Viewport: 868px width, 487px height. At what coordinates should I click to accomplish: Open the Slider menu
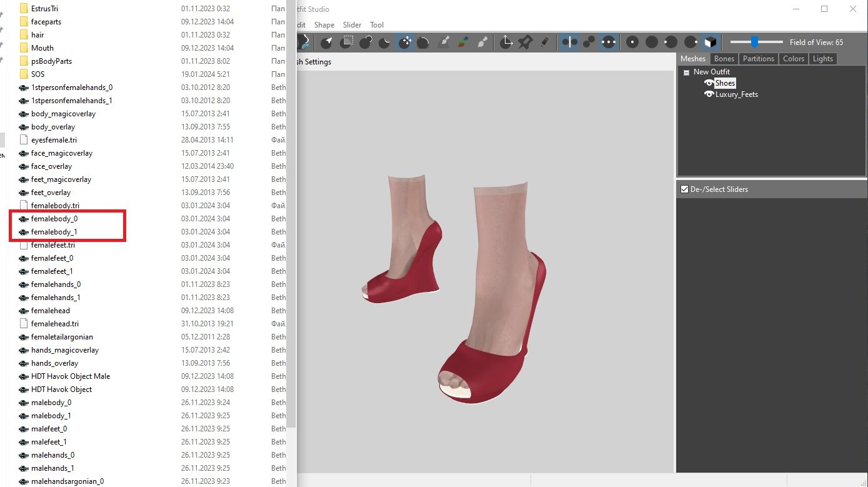click(x=352, y=25)
